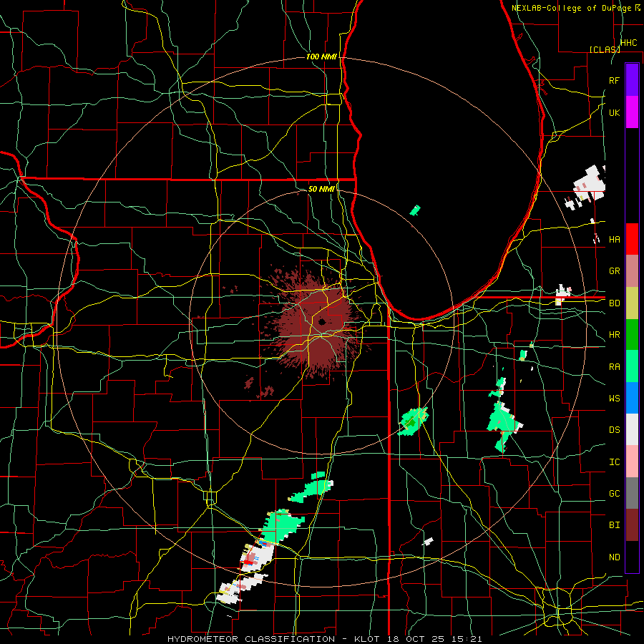Click the black radar site dot
644x644 pixels.
click(322, 321)
